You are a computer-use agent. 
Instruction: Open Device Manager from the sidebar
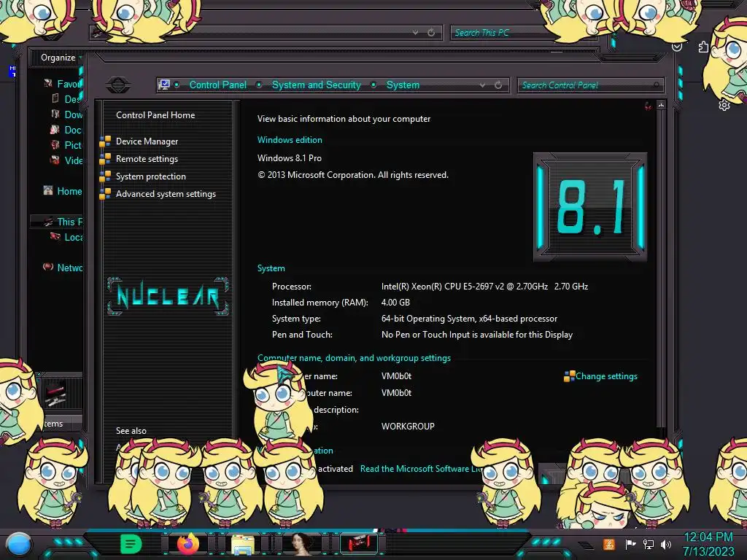147,141
